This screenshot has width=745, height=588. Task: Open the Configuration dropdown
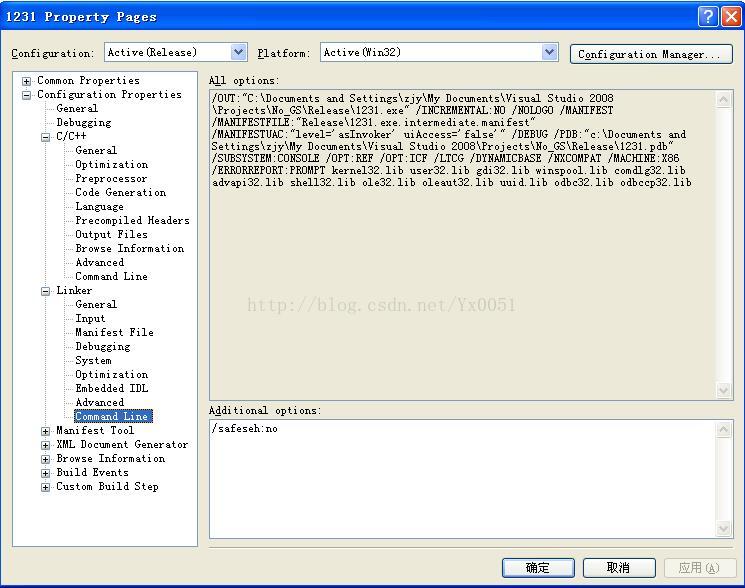pyautogui.click(x=239, y=52)
